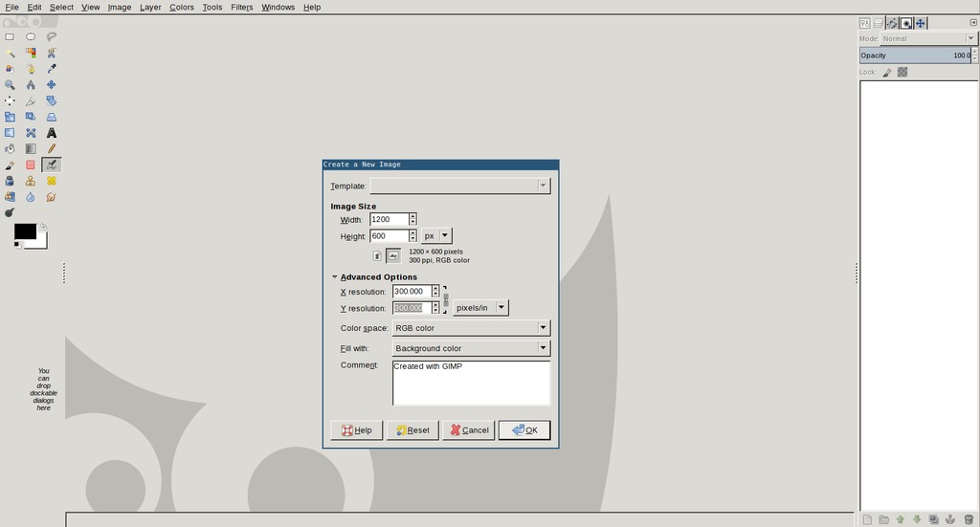
Task: Select the Measure compass tool
Action: [x=31, y=85]
